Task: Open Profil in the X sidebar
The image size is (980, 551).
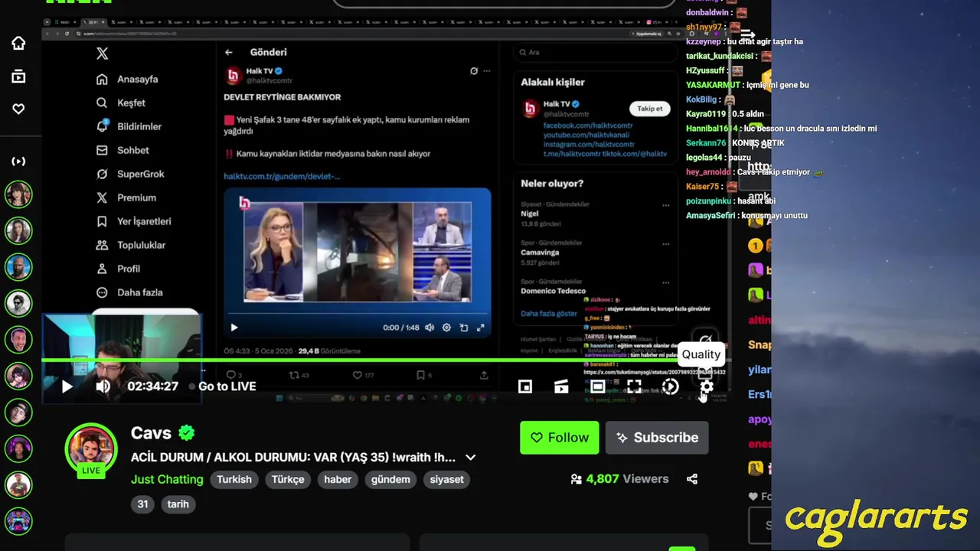Action: point(118,269)
